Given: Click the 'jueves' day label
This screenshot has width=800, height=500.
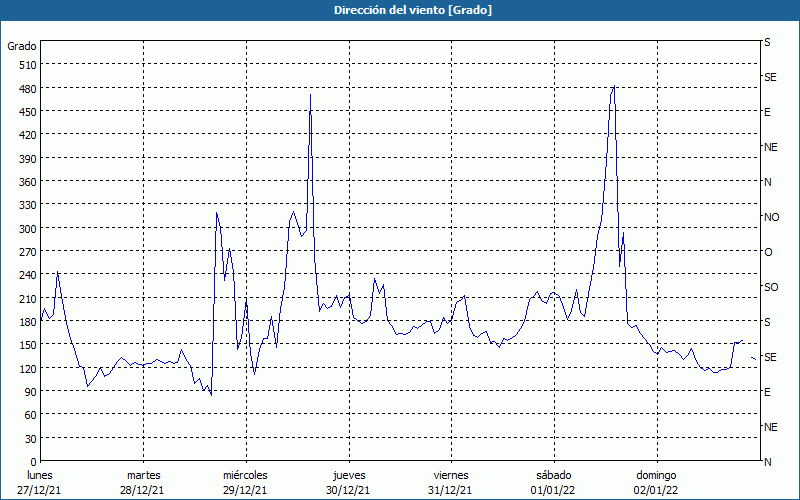Looking at the screenshot, I should [x=349, y=475].
